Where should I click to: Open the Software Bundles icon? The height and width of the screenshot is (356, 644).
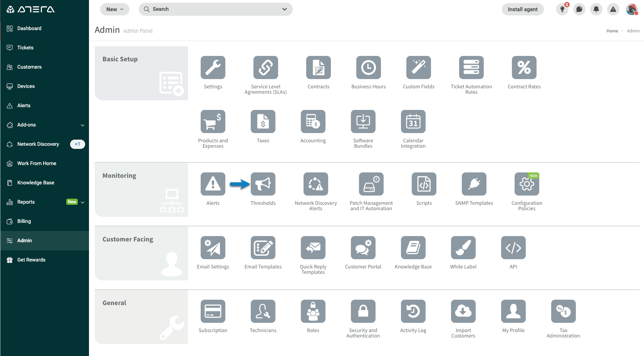[x=363, y=121]
